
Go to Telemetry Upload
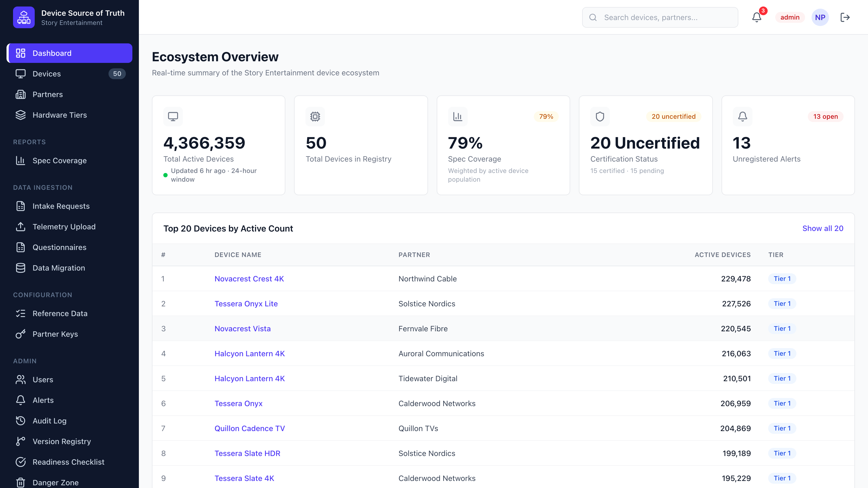tap(69, 227)
